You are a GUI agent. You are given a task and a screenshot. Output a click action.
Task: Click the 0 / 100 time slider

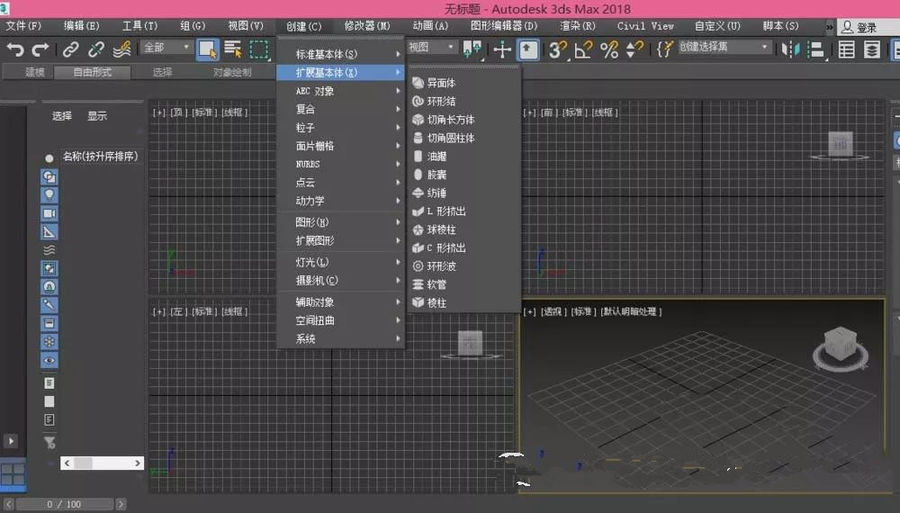pos(64,504)
